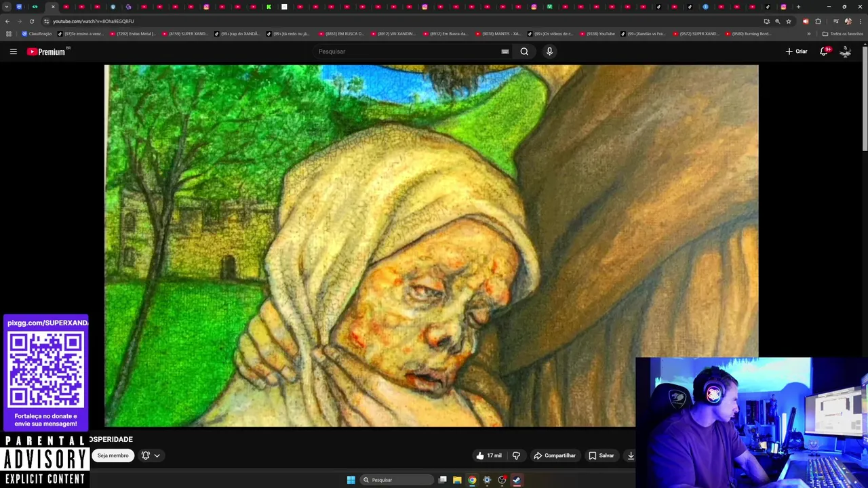Open Windows Start menu
This screenshot has height=488, width=868.
point(351,480)
